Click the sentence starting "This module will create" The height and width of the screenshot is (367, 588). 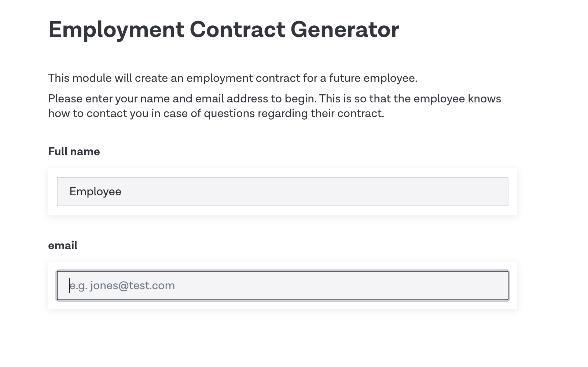pos(233,78)
